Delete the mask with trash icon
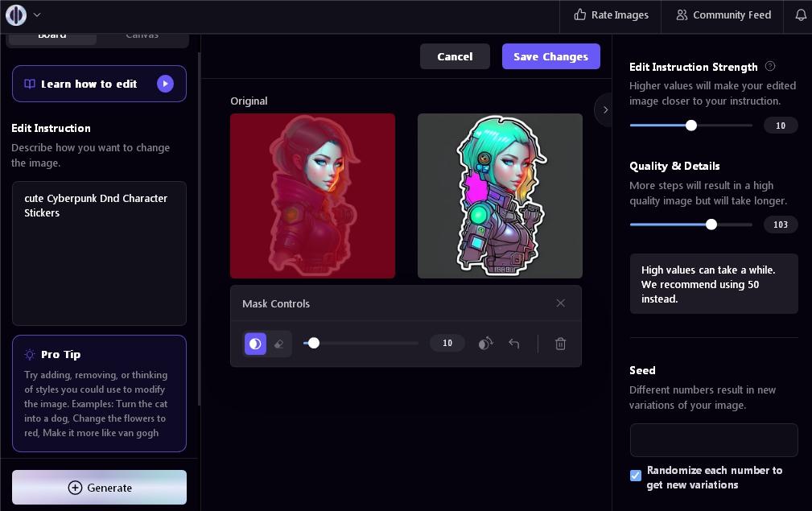The width and height of the screenshot is (812, 511). click(560, 344)
